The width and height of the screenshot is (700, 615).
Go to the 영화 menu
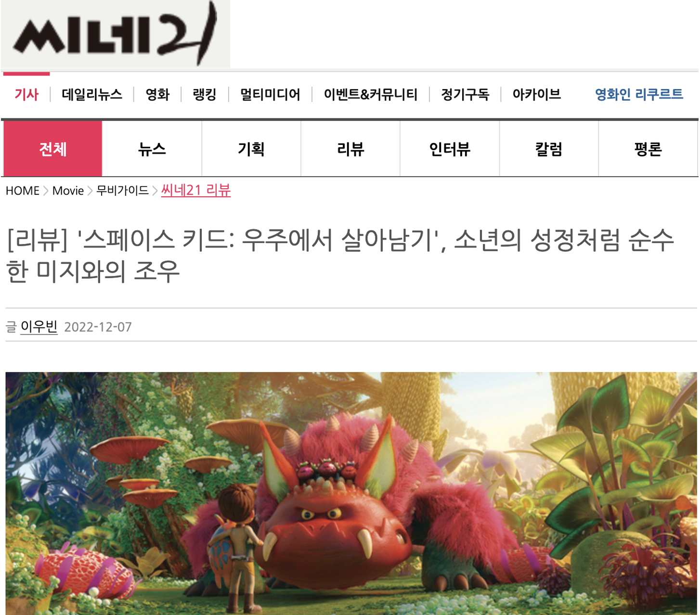coord(157,94)
